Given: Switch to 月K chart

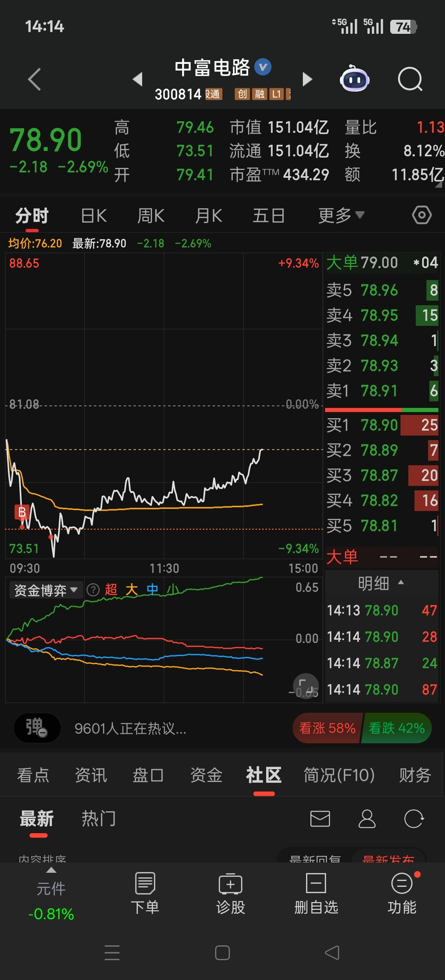Looking at the screenshot, I should tap(208, 215).
